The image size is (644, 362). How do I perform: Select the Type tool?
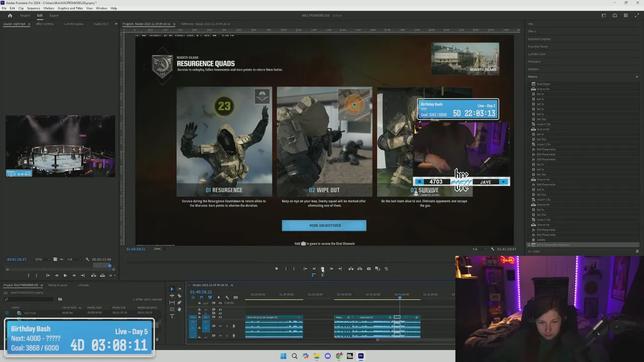pyautogui.click(x=172, y=316)
